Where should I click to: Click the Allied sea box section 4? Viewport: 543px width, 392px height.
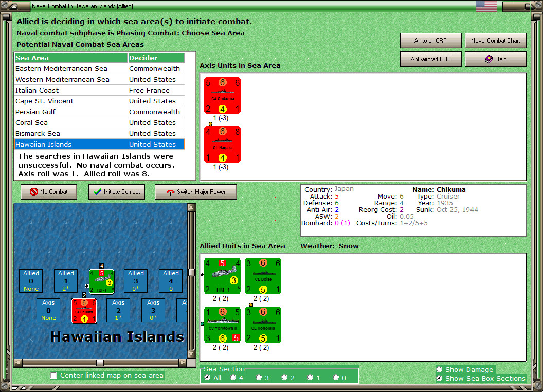(171, 281)
